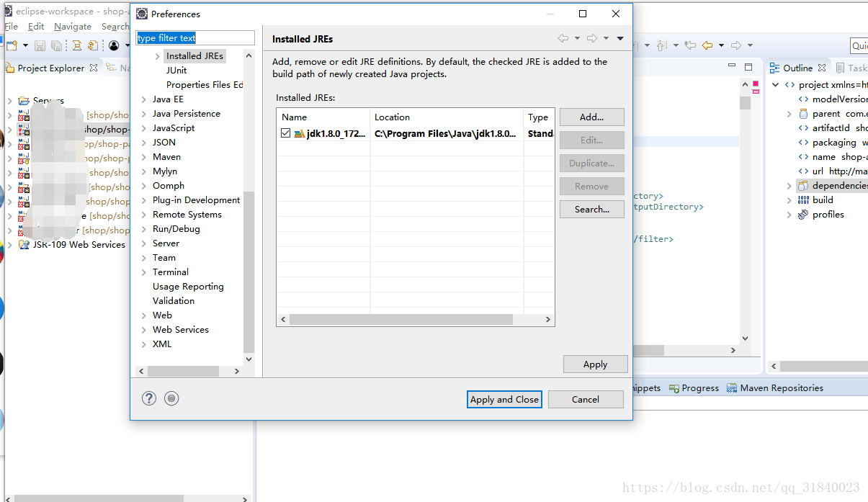Expand the Servers folder arrow in Project Explorer
Screen dimensions: 868x502
pyautogui.click(x=9, y=100)
